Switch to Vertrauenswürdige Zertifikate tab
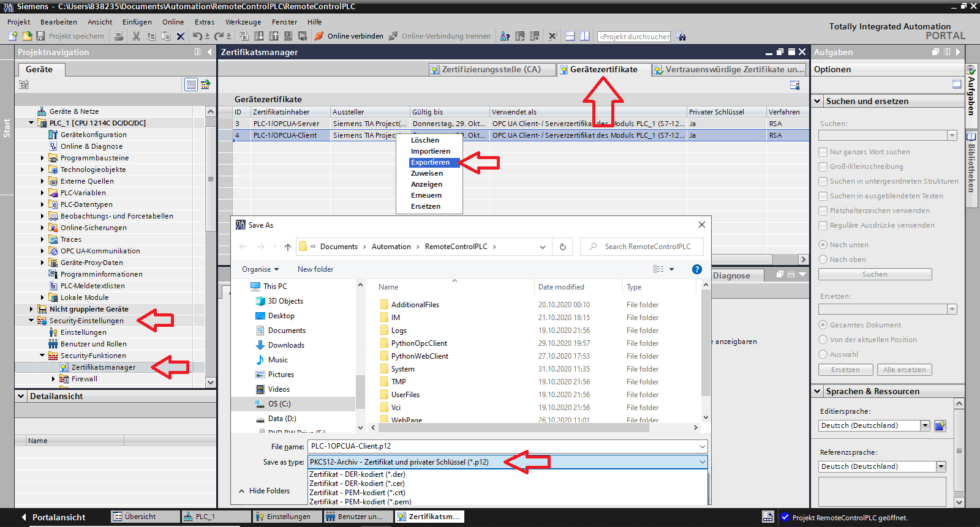 tap(729, 69)
